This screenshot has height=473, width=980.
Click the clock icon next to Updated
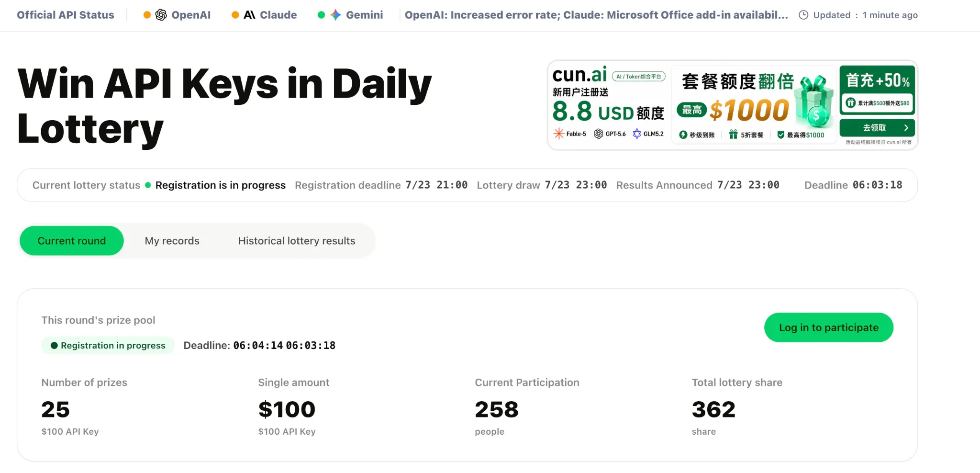(x=803, y=15)
